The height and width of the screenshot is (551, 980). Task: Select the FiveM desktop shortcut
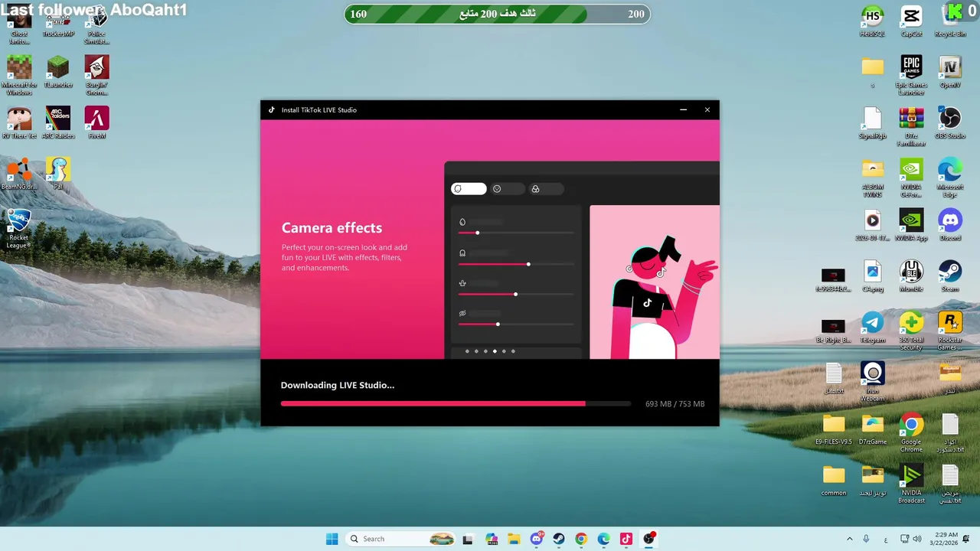(96, 123)
